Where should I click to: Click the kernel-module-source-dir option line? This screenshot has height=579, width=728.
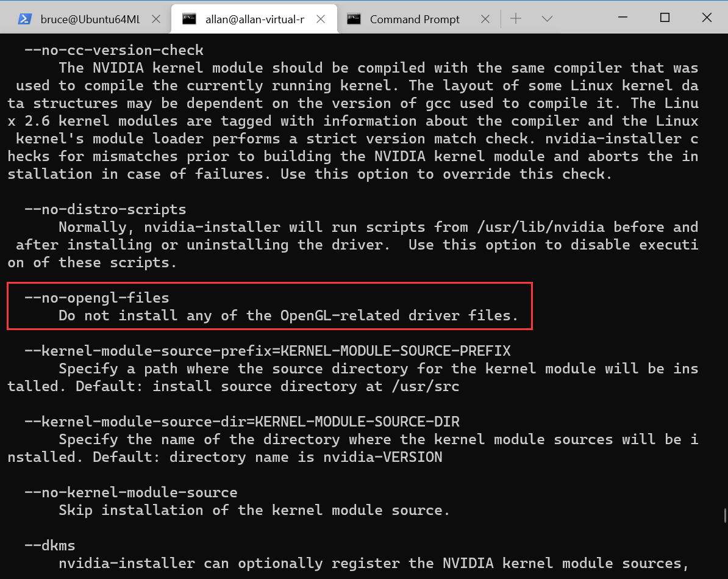point(242,422)
